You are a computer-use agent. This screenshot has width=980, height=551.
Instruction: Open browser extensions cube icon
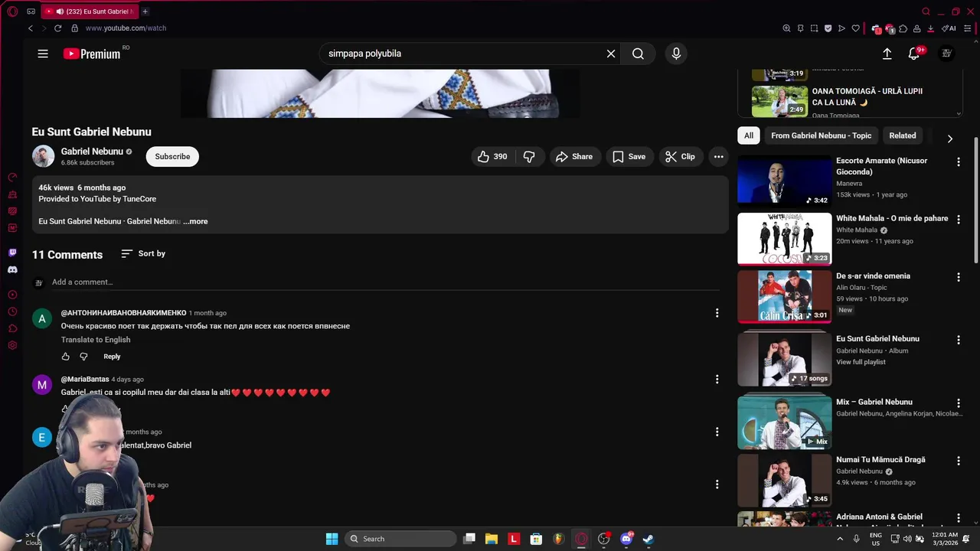click(903, 28)
